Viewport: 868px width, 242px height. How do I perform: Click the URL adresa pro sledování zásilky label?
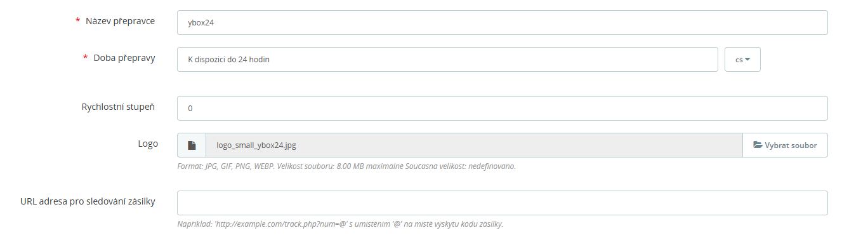tap(88, 201)
